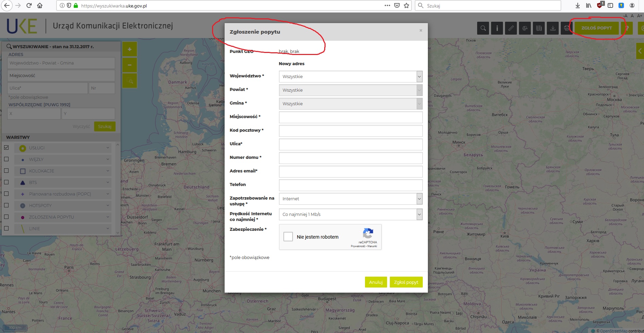
Task: Click the browser home icon
Action: pyautogui.click(x=40, y=5)
